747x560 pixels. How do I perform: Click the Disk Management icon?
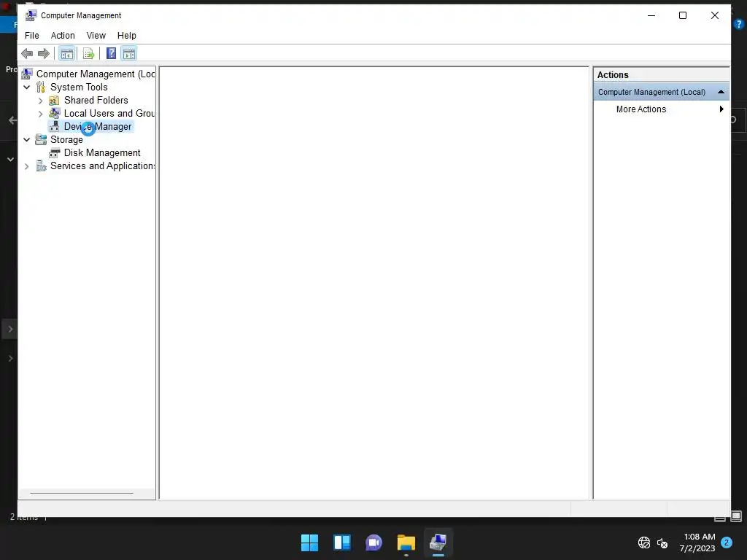pyautogui.click(x=54, y=153)
